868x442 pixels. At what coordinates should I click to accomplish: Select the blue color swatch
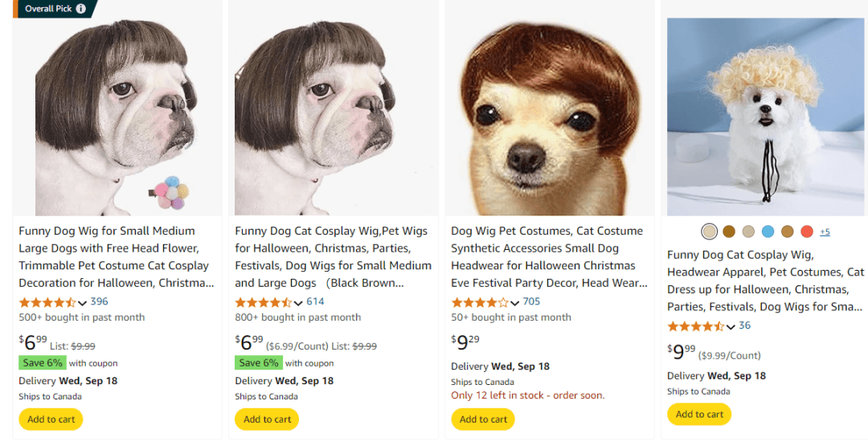click(768, 231)
